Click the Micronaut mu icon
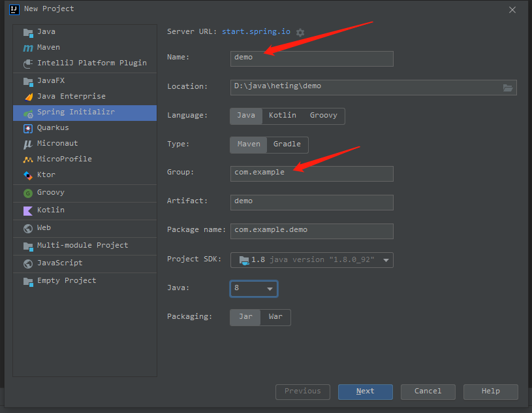 click(x=27, y=144)
